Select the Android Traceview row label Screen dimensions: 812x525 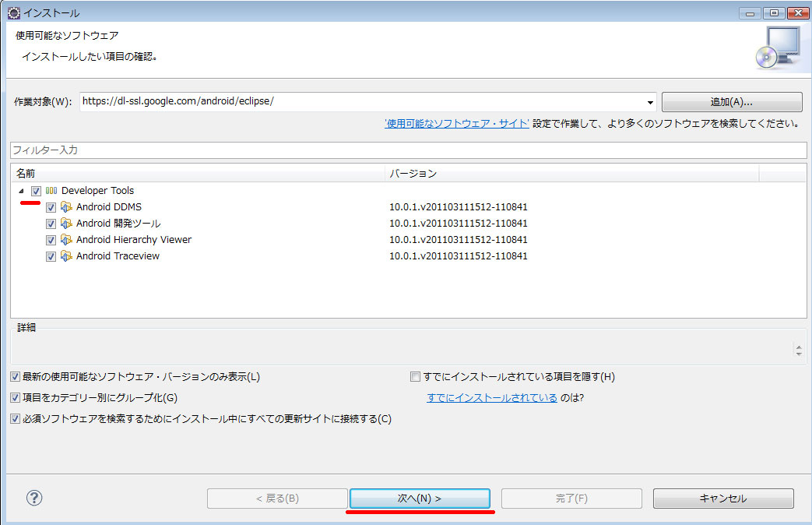tap(118, 256)
